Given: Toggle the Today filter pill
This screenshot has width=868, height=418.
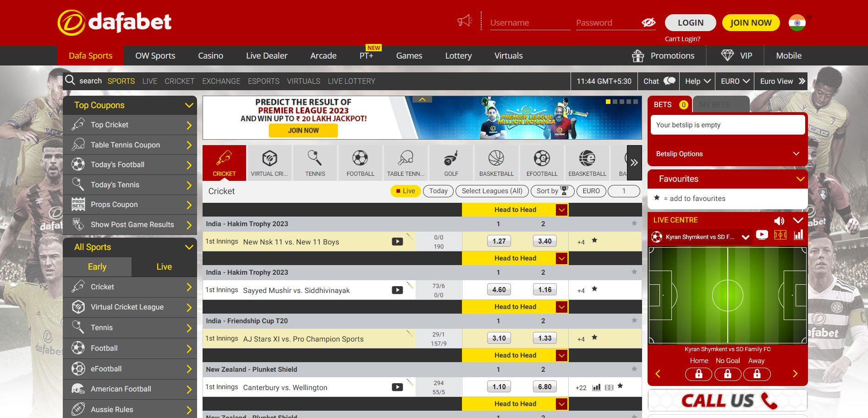Looking at the screenshot, I should [x=438, y=191].
